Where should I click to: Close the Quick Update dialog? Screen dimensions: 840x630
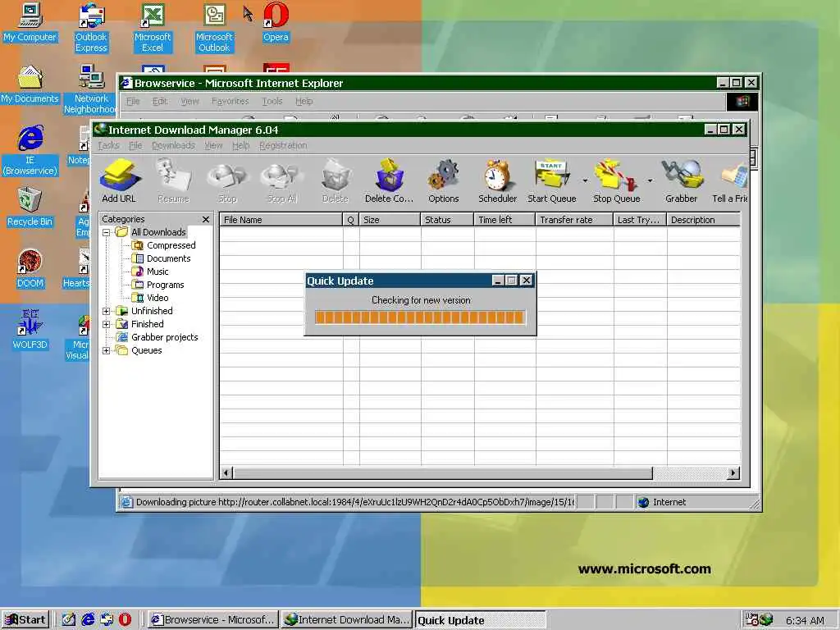pos(526,281)
